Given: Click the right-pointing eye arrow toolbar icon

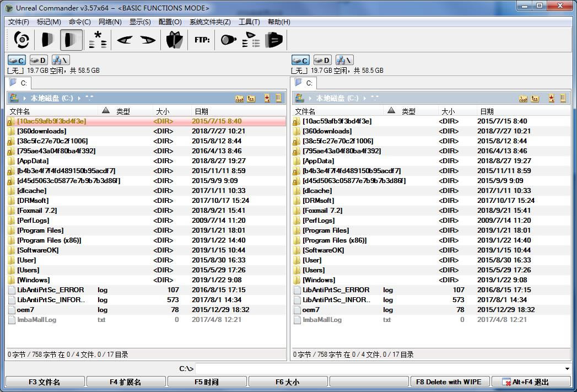Looking at the screenshot, I should click(x=148, y=40).
